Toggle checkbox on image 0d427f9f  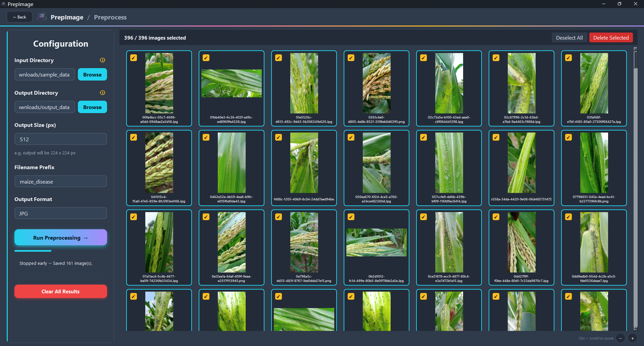tap(496, 217)
